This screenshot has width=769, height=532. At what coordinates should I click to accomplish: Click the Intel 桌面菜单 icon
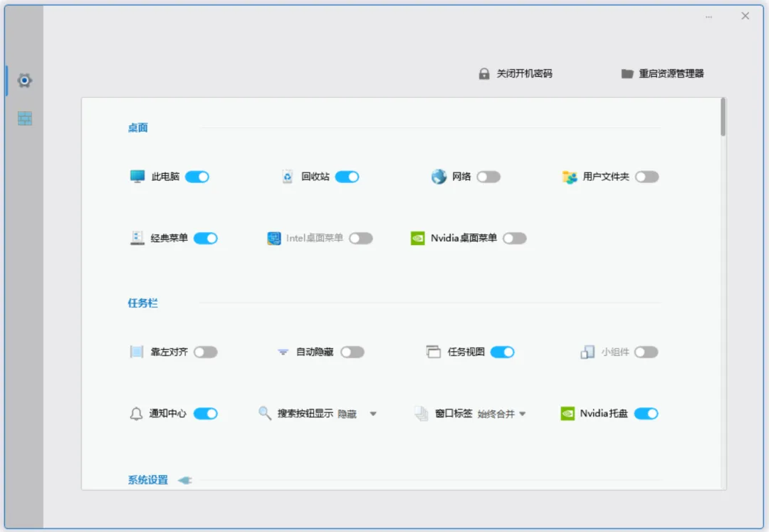(273, 238)
